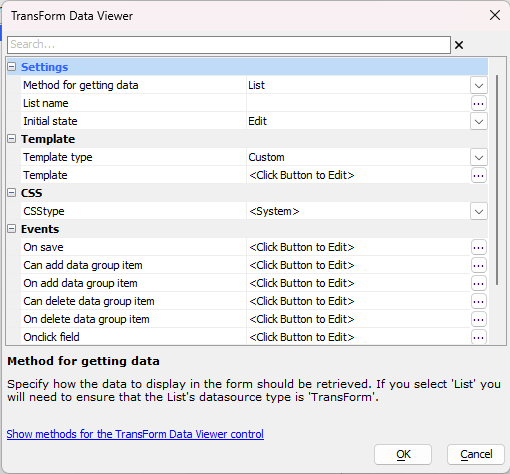Screen dimensions: 510x474
Task: Open the Initial state dropdown
Action: point(479,121)
